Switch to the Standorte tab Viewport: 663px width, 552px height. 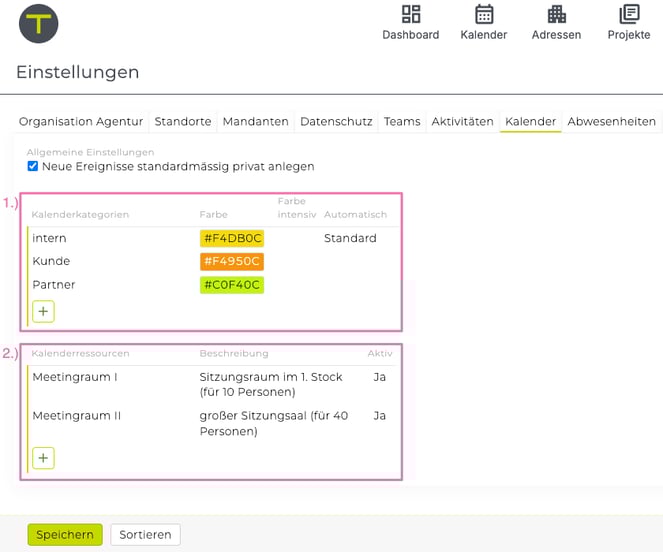tap(183, 122)
